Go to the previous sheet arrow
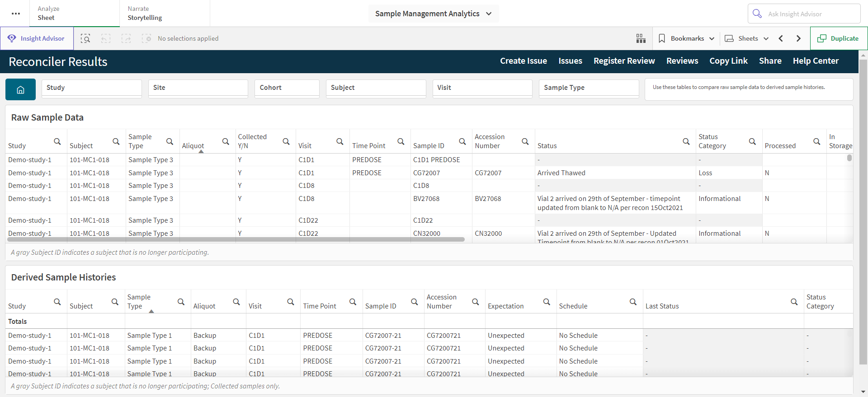Viewport: 868px width, 397px height. pyautogui.click(x=781, y=38)
